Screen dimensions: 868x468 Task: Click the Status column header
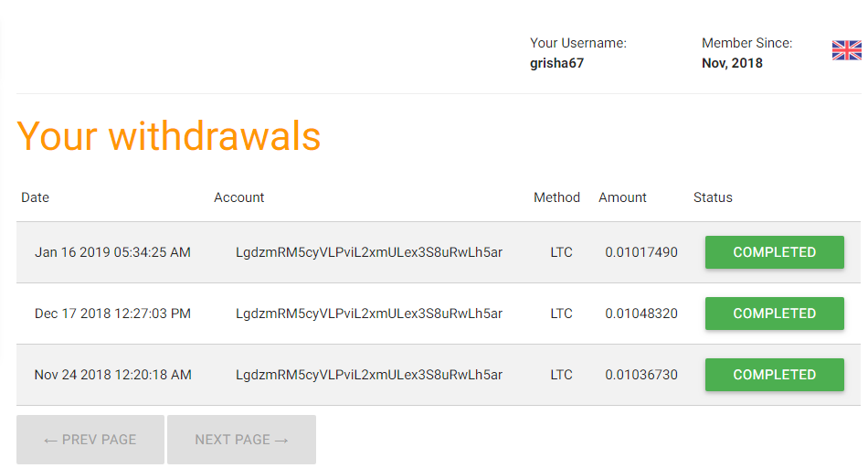[x=713, y=197]
